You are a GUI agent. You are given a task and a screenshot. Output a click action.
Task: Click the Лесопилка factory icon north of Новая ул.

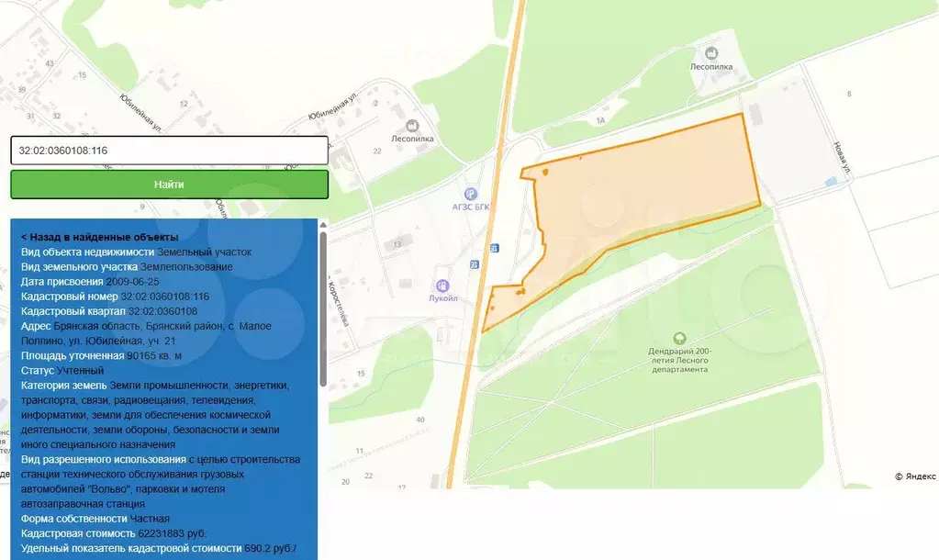pyautogui.click(x=710, y=52)
